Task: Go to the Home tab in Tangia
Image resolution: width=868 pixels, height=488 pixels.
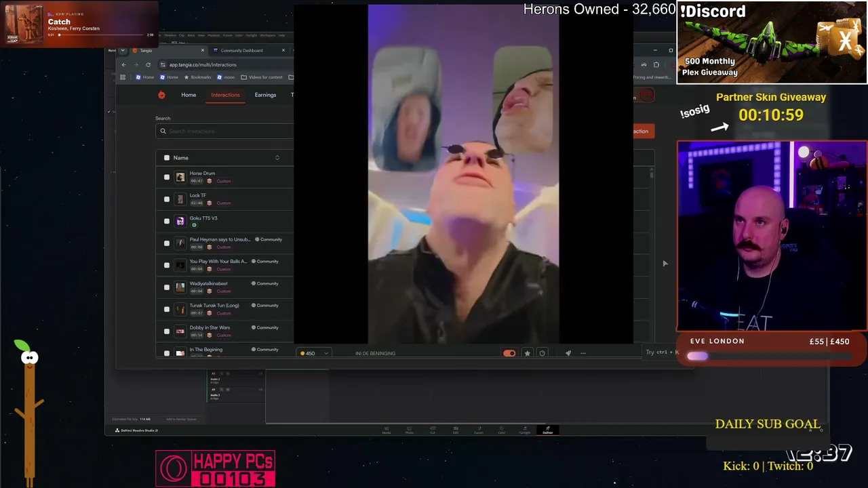Action: [x=189, y=95]
